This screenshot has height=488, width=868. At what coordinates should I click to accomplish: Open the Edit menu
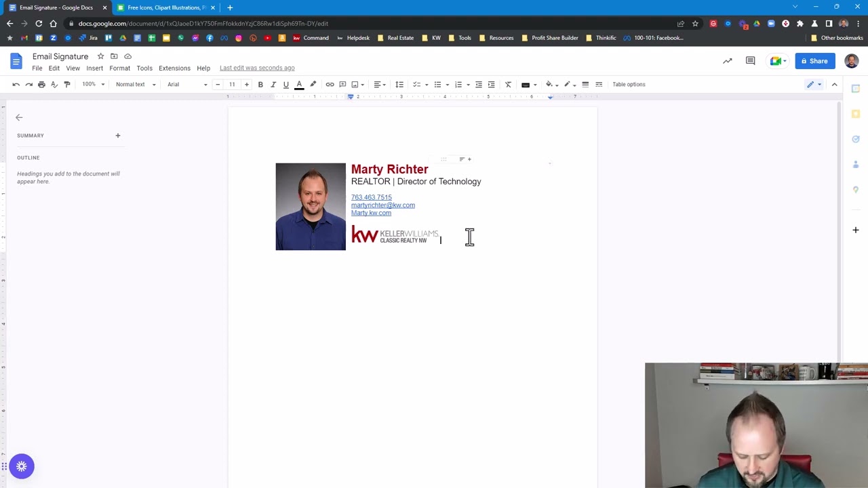coord(54,68)
